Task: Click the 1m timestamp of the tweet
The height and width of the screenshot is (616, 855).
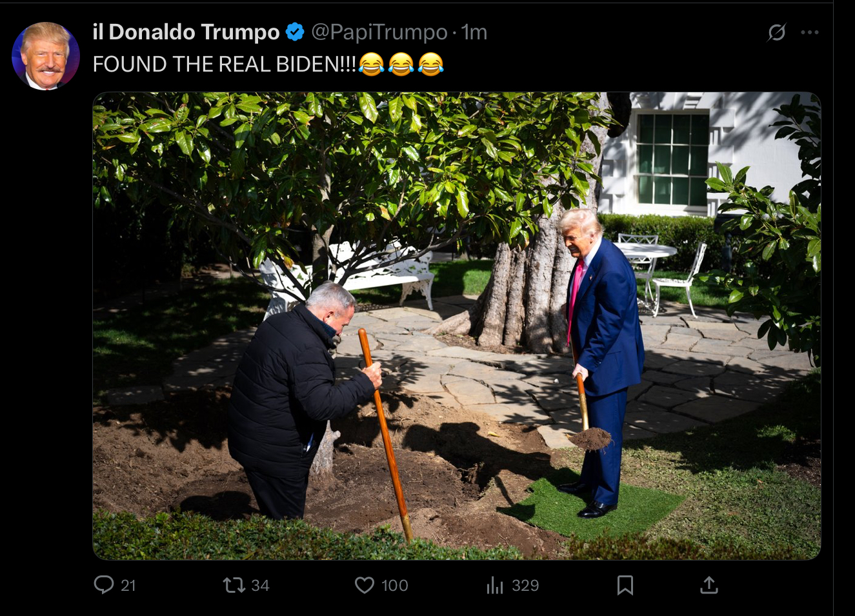Action: [474, 32]
